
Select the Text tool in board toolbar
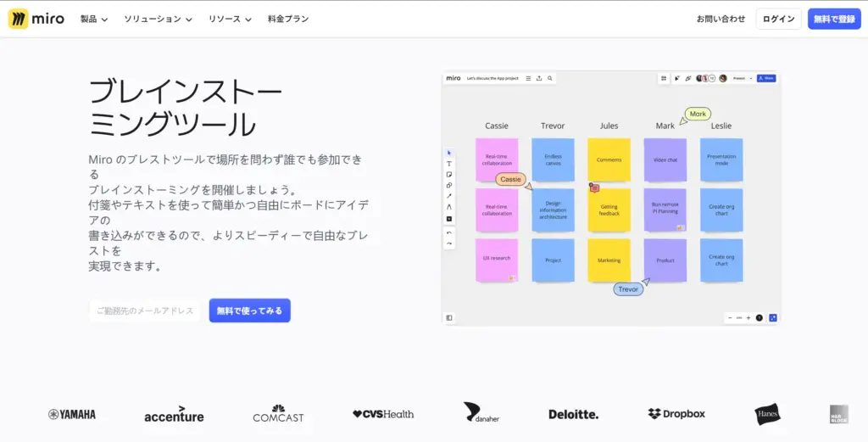pyautogui.click(x=449, y=164)
